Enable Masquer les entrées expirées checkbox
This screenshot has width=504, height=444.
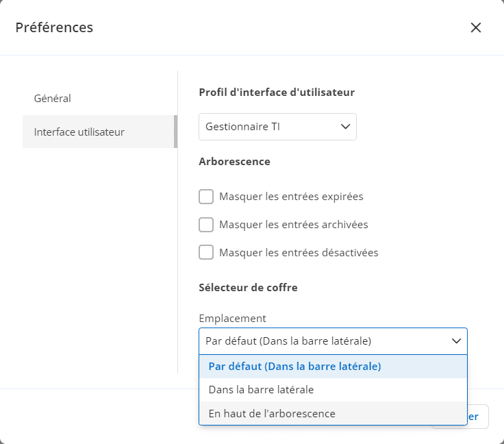(x=206, y=197)
